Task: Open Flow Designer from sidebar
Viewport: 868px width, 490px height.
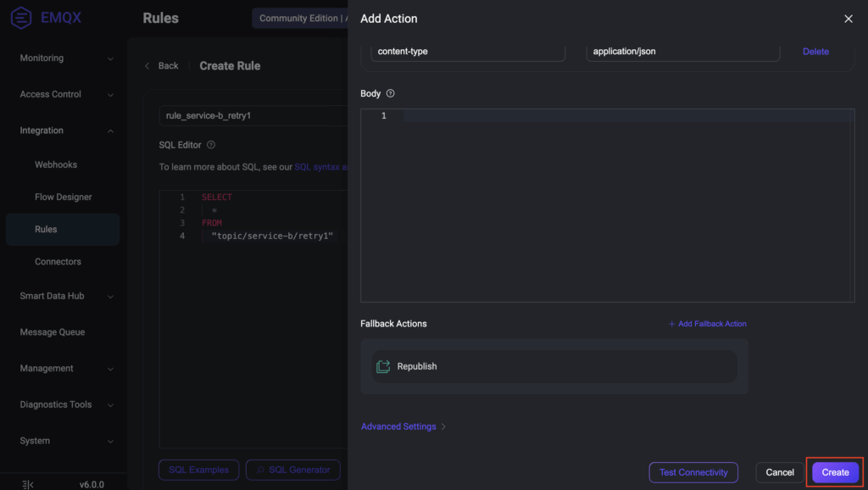Action: click(x=64, y=197)
